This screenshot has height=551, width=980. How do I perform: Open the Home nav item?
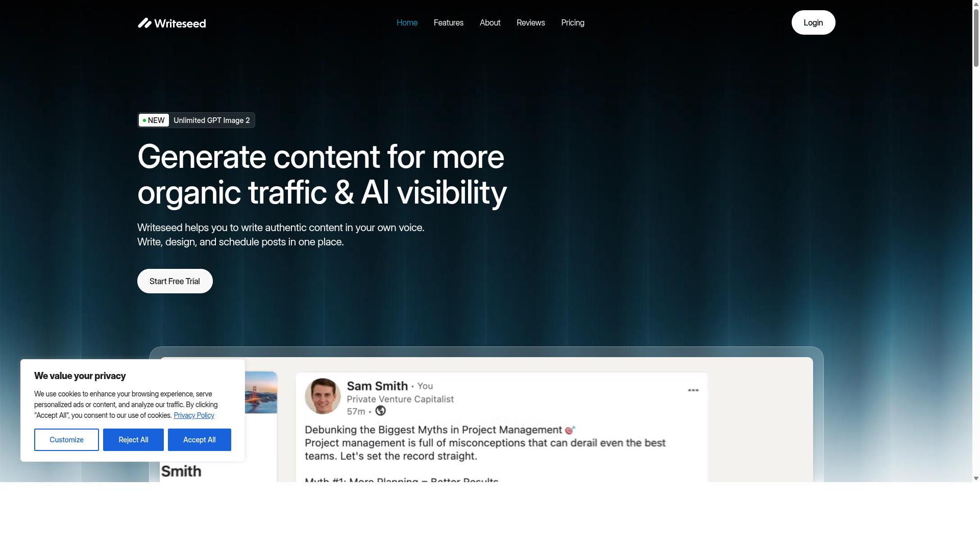click(x=407, y=22)
